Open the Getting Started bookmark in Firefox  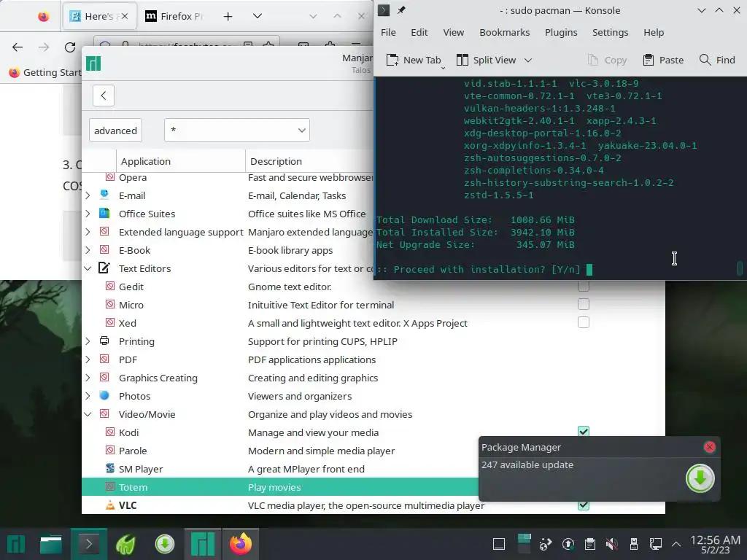tap(45, 72)
